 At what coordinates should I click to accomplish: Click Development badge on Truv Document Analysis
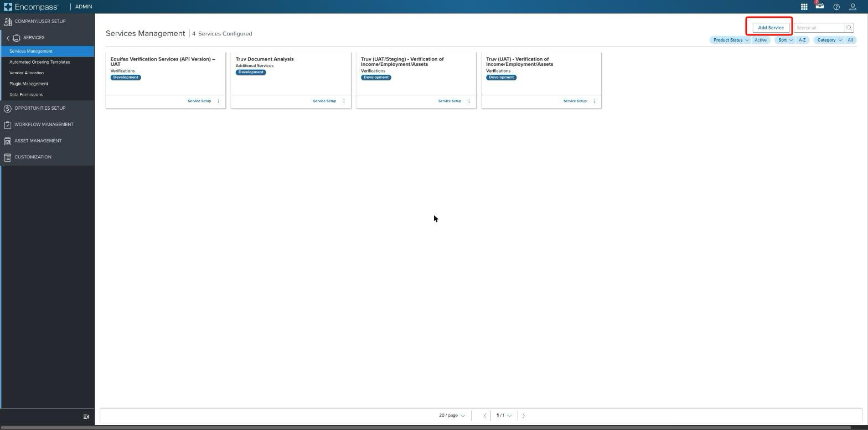coord(251,73)
